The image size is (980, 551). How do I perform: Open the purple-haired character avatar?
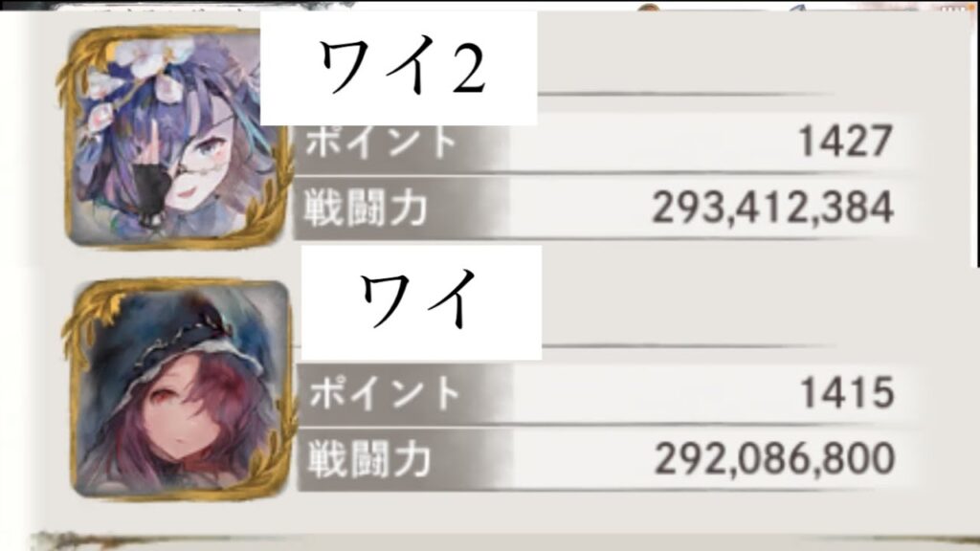pos(177,138)
